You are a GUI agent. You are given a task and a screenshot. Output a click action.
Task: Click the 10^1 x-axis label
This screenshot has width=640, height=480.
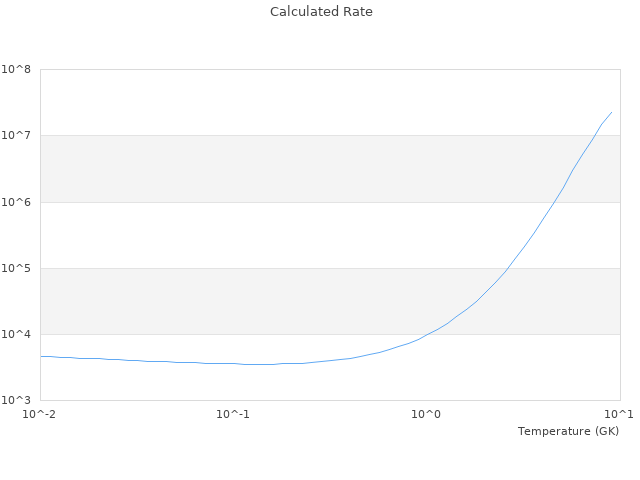[x=619, y=414]
